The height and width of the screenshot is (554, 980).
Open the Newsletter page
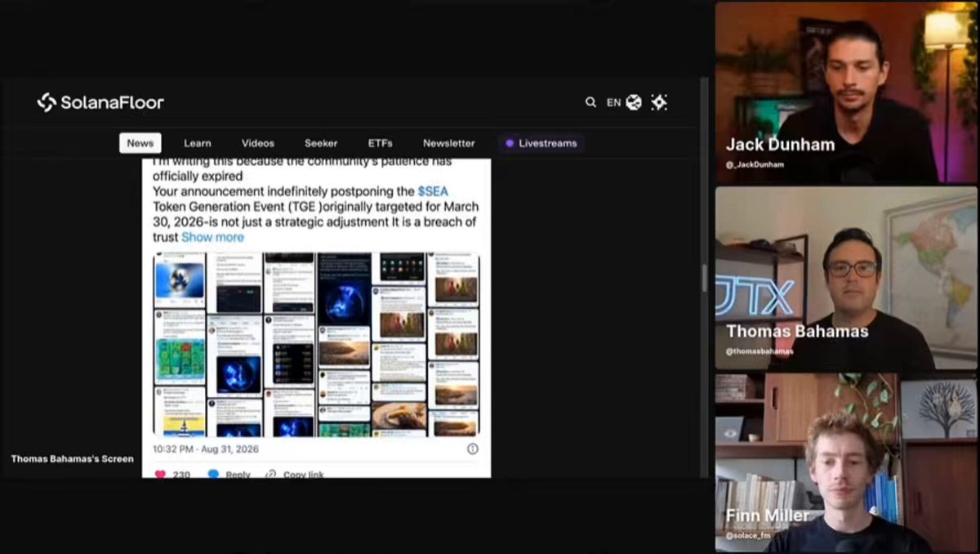pyautogui.click(x=449, y=143)
